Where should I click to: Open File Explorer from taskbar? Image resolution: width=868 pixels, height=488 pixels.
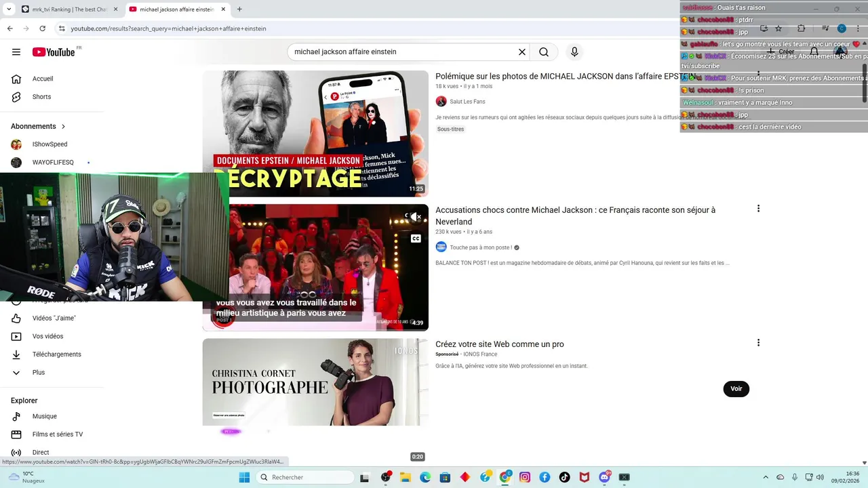[x=406, y=477]
